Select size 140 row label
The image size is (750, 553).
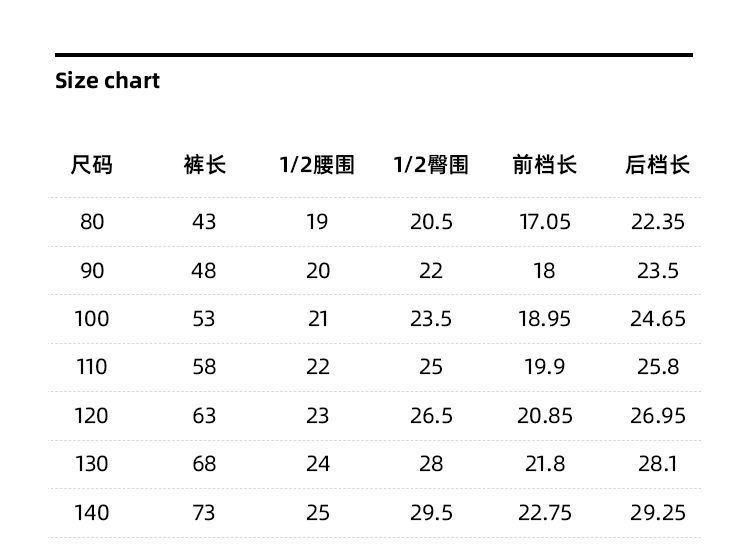[x=92, y=513]
